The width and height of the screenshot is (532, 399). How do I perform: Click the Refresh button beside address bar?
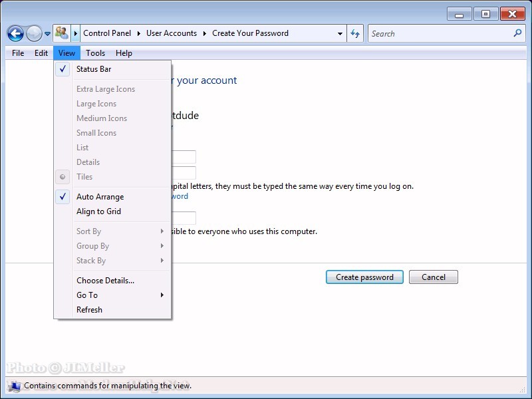coord(356,33)
